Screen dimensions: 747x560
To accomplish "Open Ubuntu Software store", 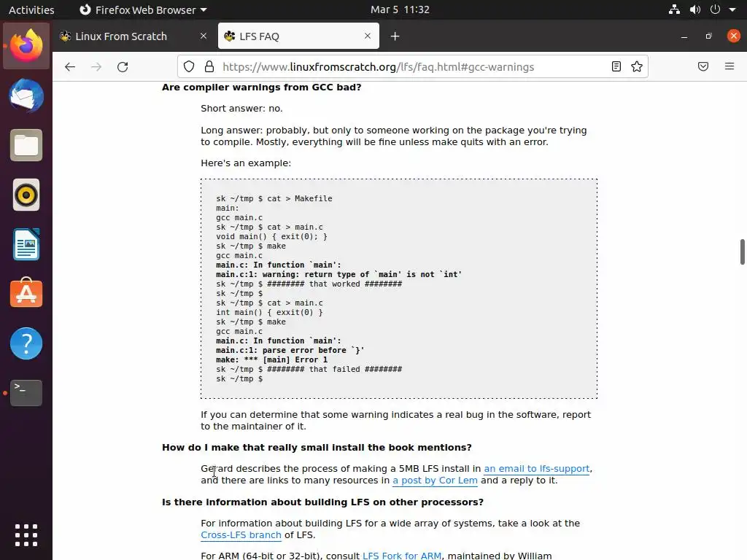I will 26,293.
